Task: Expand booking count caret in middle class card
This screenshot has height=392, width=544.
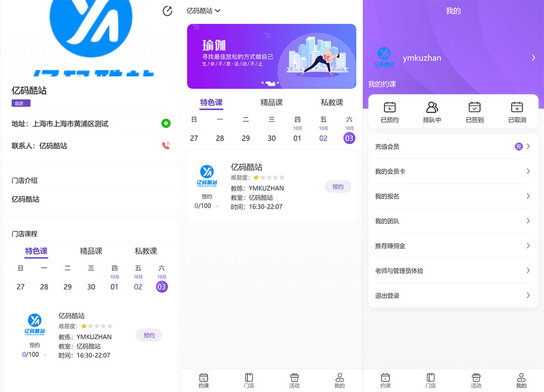Action: [217, 206]
